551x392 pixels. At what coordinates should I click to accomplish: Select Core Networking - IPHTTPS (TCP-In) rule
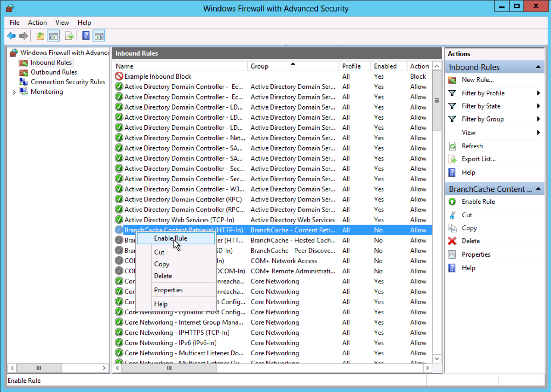pyautogui.click(x=273, y=333)
